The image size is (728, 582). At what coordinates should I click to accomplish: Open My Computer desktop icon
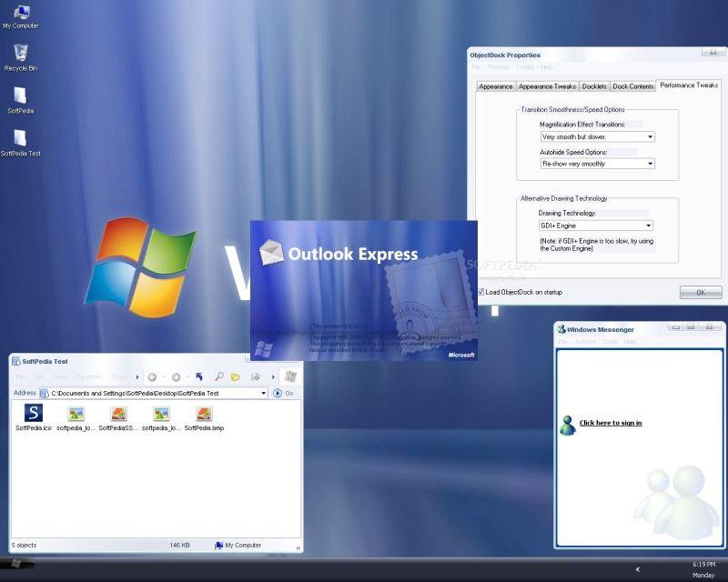click(20, 16)
